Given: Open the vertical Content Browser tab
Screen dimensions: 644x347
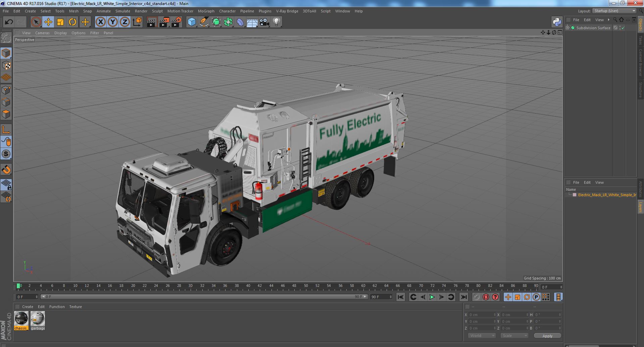Looking at the screenshot, I should [640, 62].
